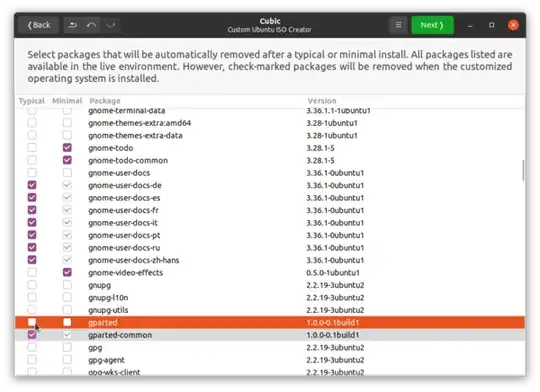Uncheck Typical checkbox for gnome-user-docs-it
Image resolution: width=540 pixels, height=392 pixels.
coord(32,223)
